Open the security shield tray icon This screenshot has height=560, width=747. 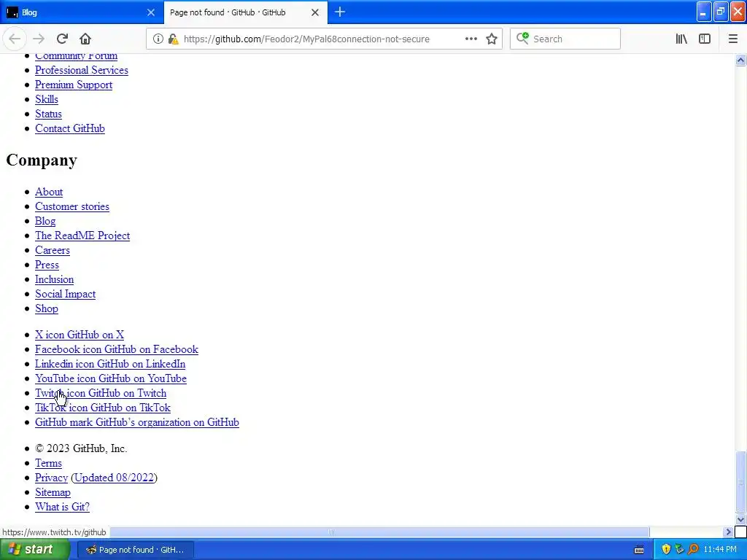tap(666, 550)
